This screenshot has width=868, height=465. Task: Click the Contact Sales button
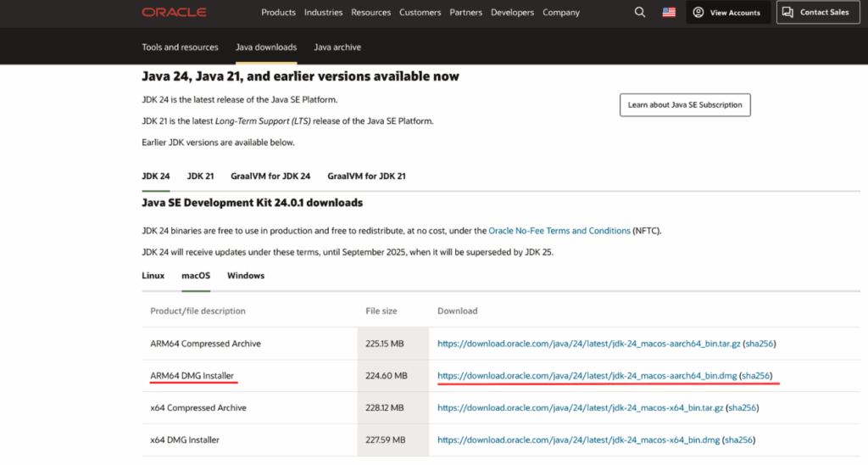pyautogui.click(x=818, y=12)
